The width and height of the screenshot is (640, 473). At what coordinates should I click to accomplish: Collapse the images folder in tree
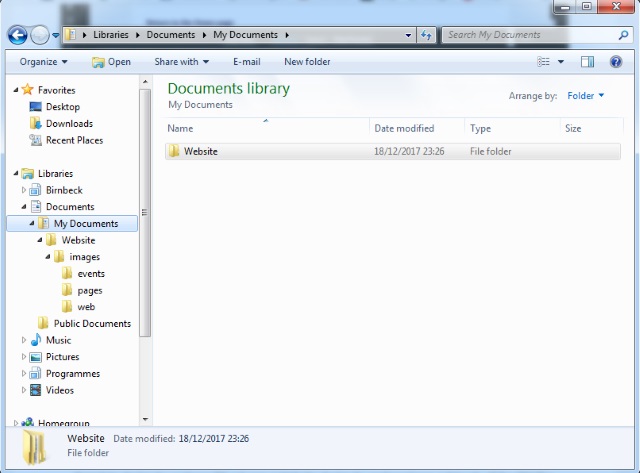point(46,257)
